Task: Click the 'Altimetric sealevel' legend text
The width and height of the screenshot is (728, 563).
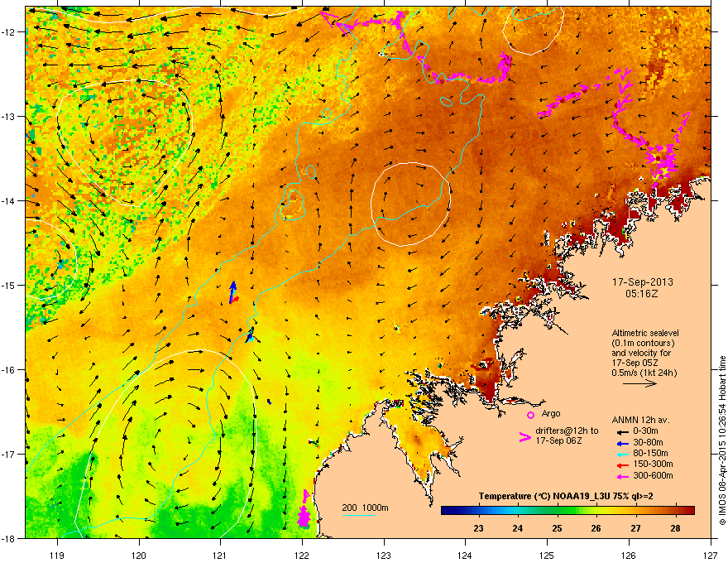Action: point(645,333)
